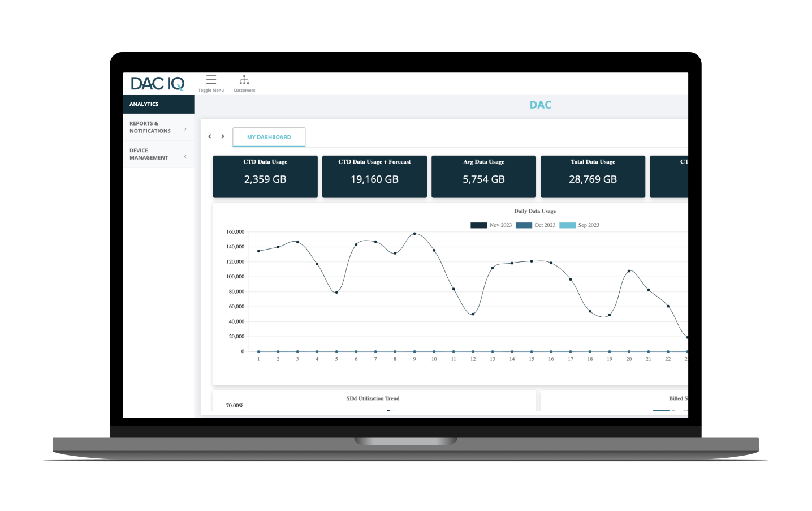Click the day 12 low data point

click(x=473, y=314)
